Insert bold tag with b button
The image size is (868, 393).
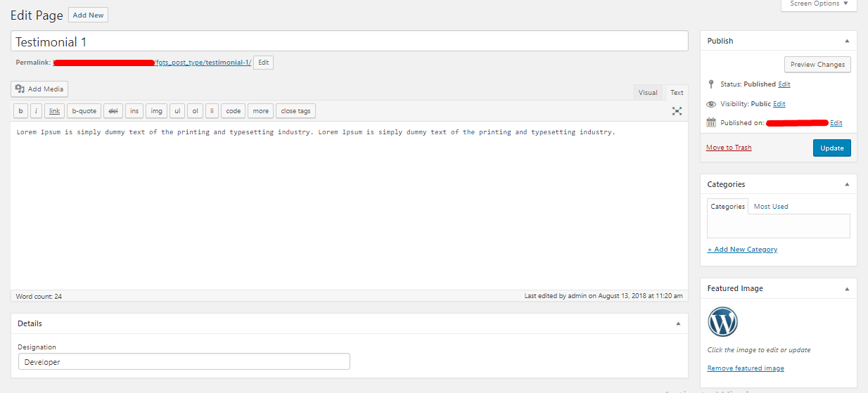(21, 111)
